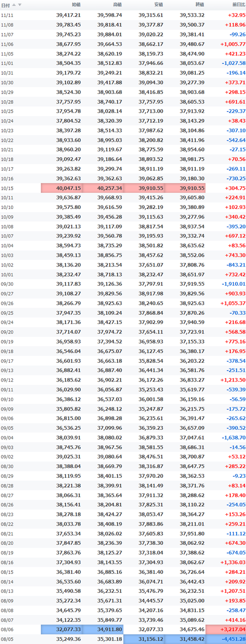The width and height of the screenshot is (246, 644).
Task: Select low value 38,832.21 on 10/31
Action: click(x=151, y=73)
